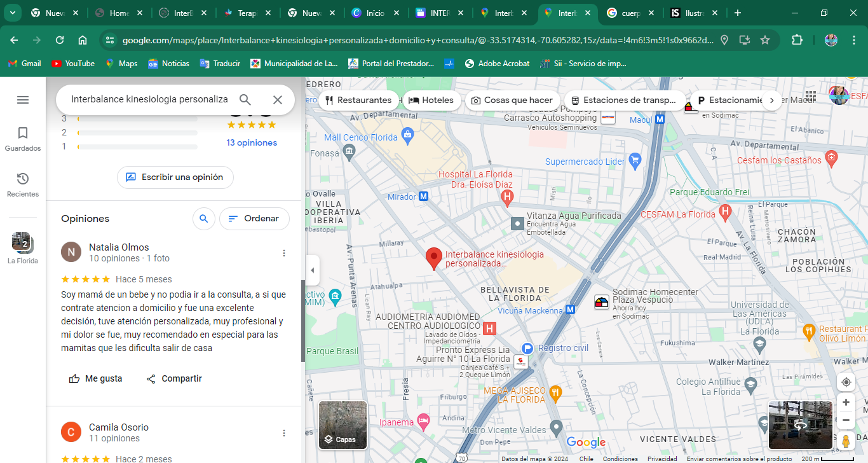Screen dimensions: 868x463
Task: Open Natalia Olmos reviewer profile avatar
Action: pyautogui.click(x=71, y=252)
